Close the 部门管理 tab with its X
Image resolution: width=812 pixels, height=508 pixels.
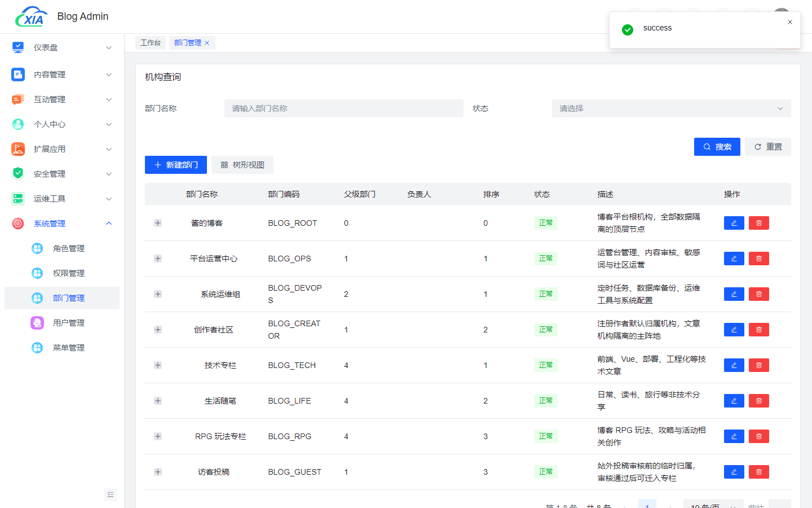tap(207, 43)
